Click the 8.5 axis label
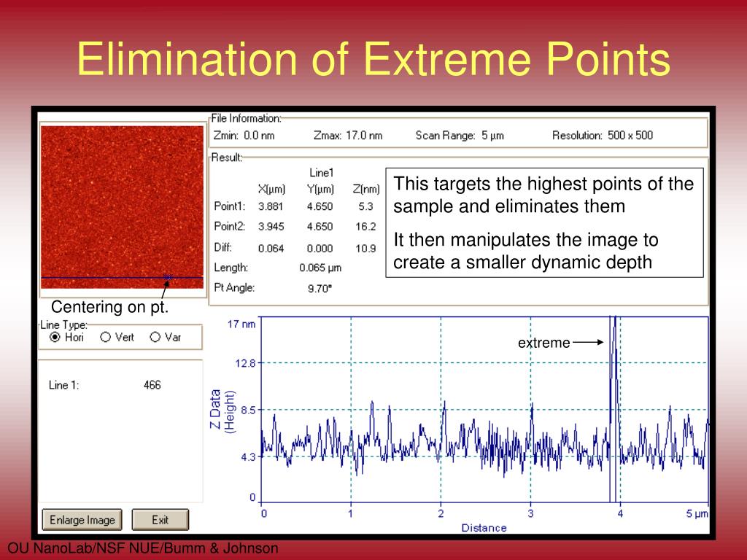 click(249, 410)
